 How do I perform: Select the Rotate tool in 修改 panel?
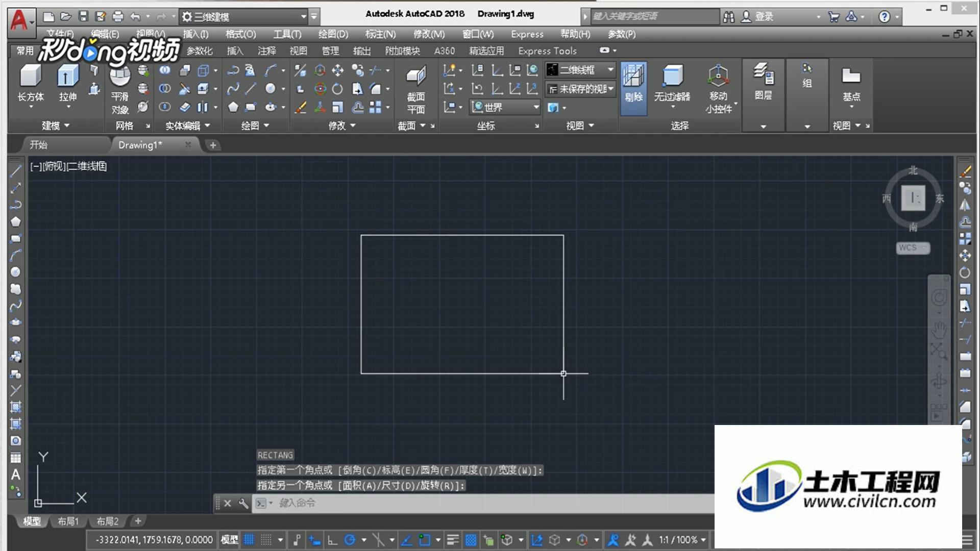coord(337,89)
